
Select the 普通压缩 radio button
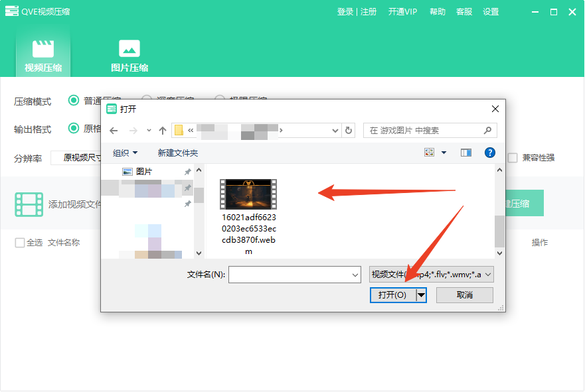click(x=74, y=101)
